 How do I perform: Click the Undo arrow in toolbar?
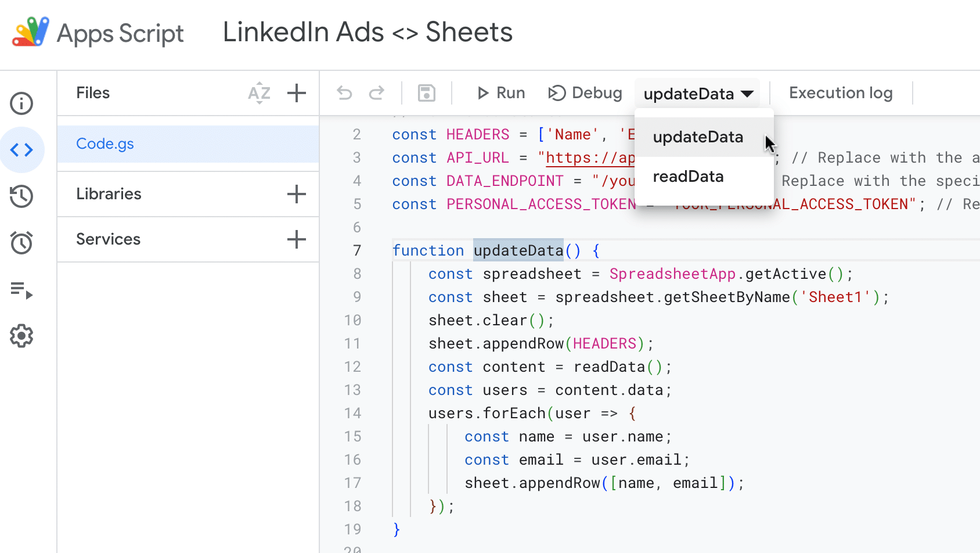pyautogui.click(x=345, y=93)
